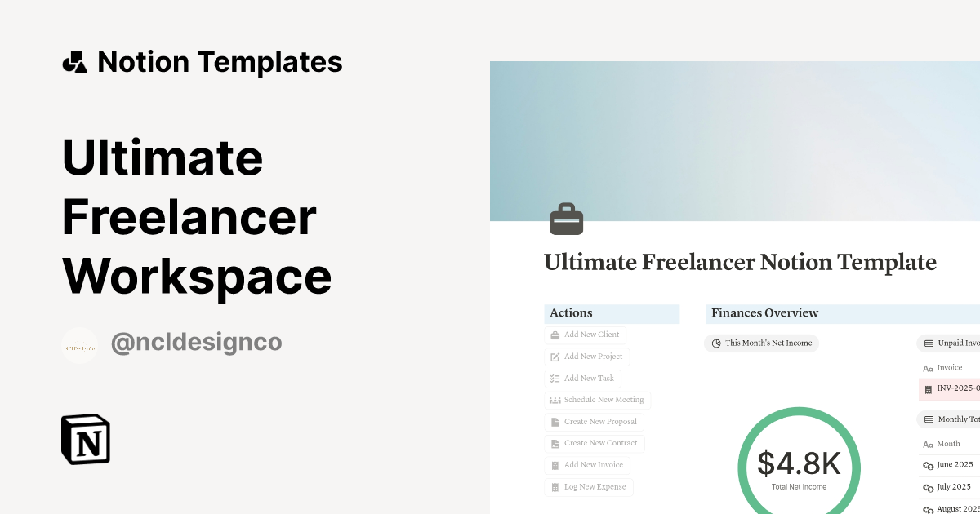Select the document icon for Create New Proposal
The image size is (980, 514).
click(x=554, y=422)
